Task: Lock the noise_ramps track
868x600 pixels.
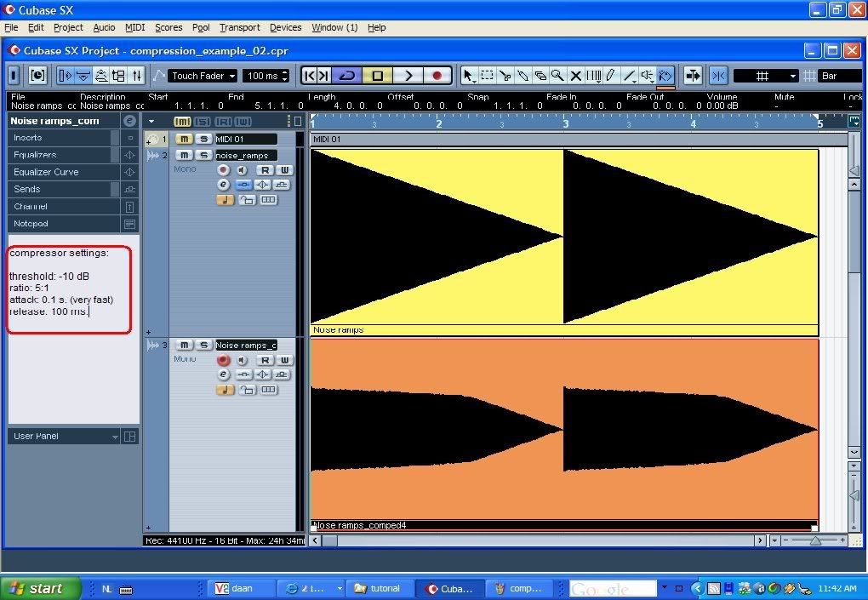Action: point(247,199)
